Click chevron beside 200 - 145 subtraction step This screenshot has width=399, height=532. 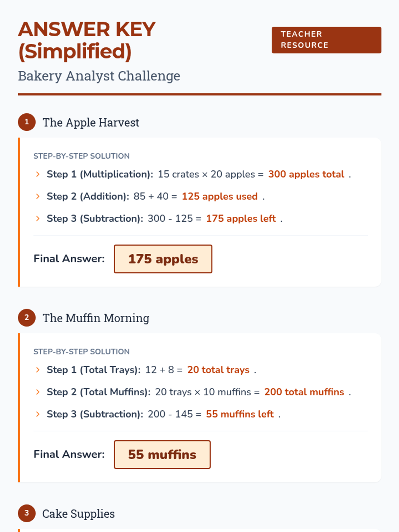(38, 414)
